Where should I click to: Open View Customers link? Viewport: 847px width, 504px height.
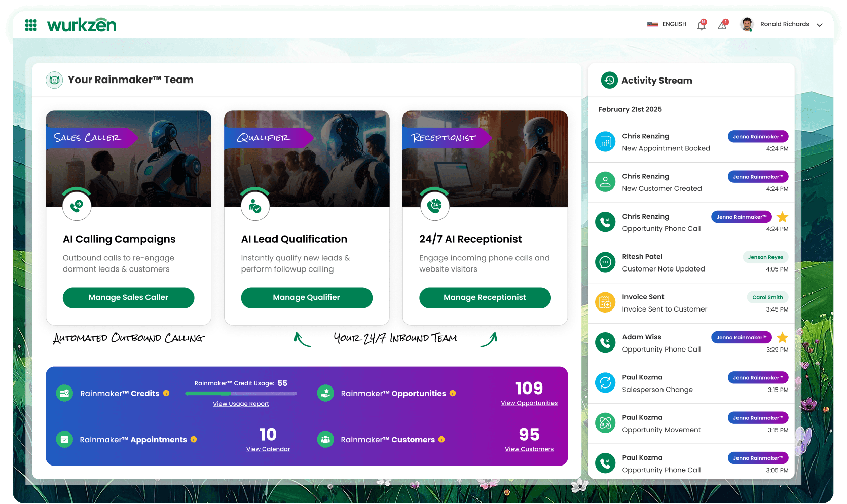coord(529,449)
